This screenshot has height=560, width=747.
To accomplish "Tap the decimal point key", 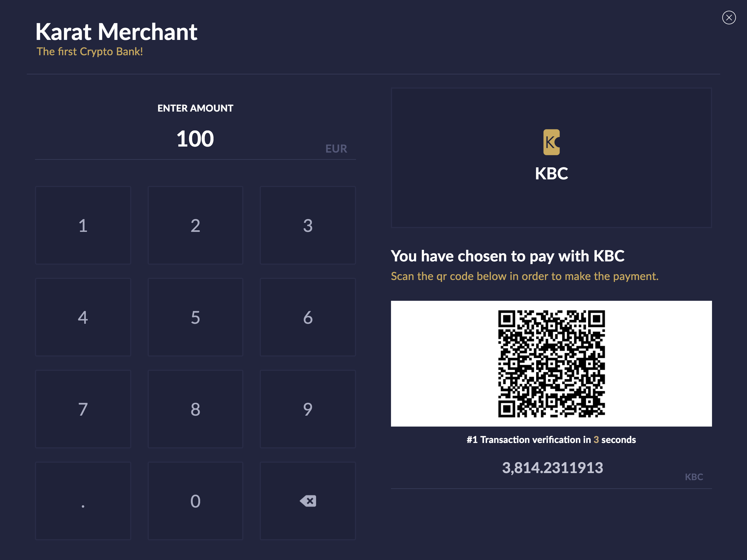I will pos(83,501).
